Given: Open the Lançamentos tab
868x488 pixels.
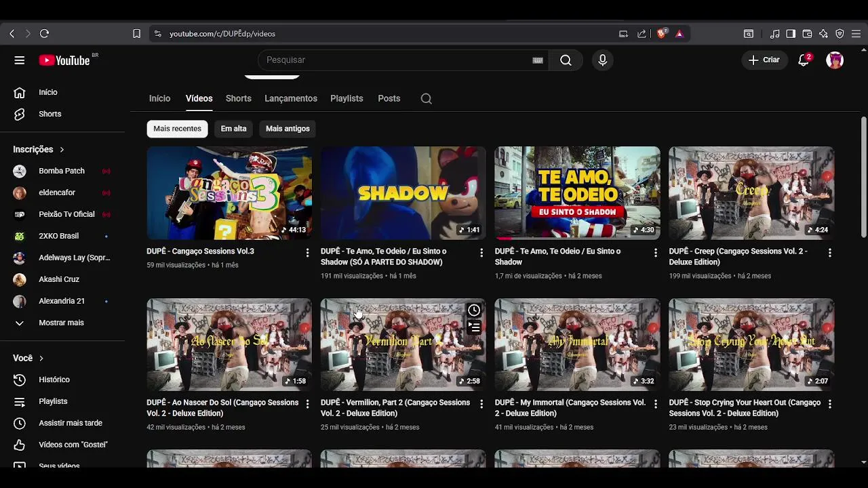Looking at the screenshot, I should pyautogui.click(x=291, y=99).
